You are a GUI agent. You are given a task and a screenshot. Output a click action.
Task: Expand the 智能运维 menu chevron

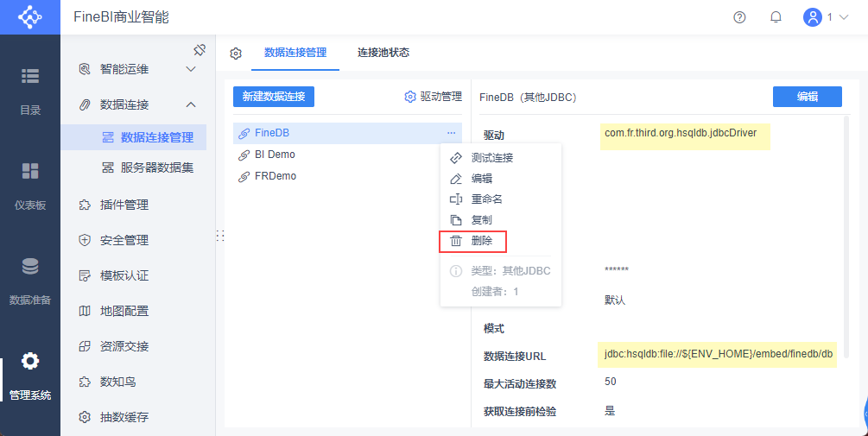tap(190, 69)
